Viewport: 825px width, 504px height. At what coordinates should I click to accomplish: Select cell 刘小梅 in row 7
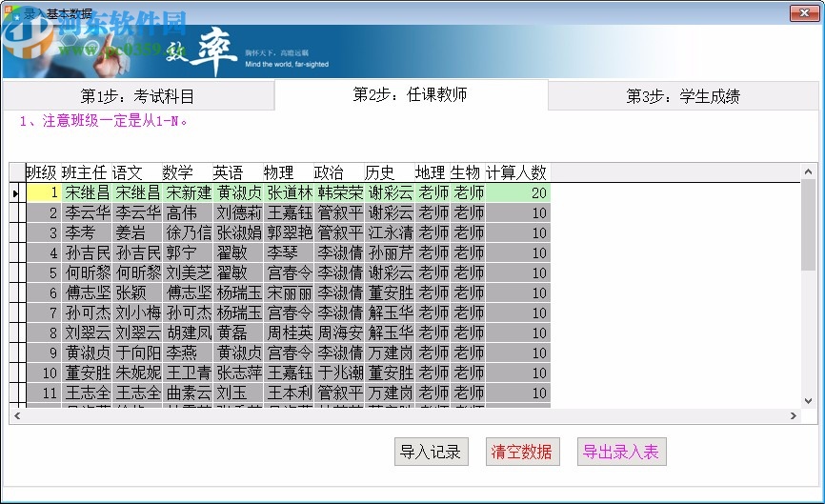pyautogui.click(x=137, y=313)
